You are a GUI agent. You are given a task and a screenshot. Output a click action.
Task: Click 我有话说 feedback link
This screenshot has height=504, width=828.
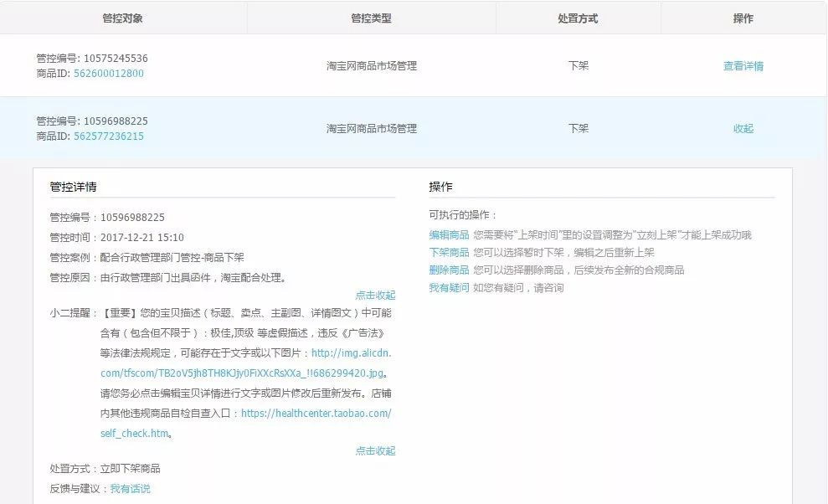[130, 489]
